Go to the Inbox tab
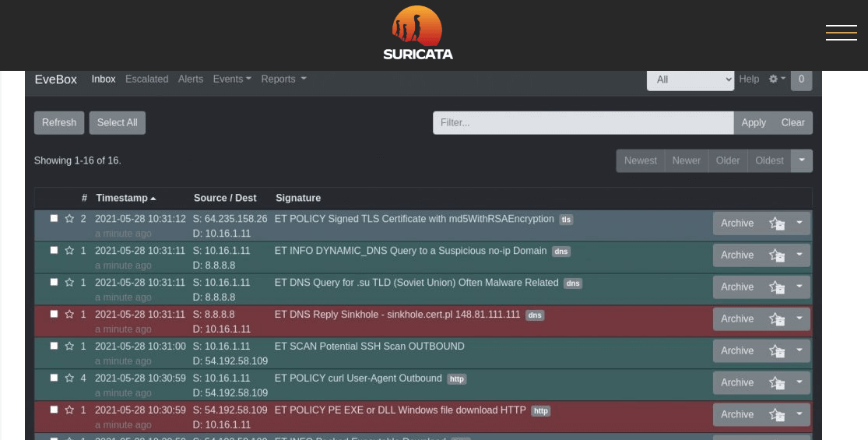 [x=104, y=79]
